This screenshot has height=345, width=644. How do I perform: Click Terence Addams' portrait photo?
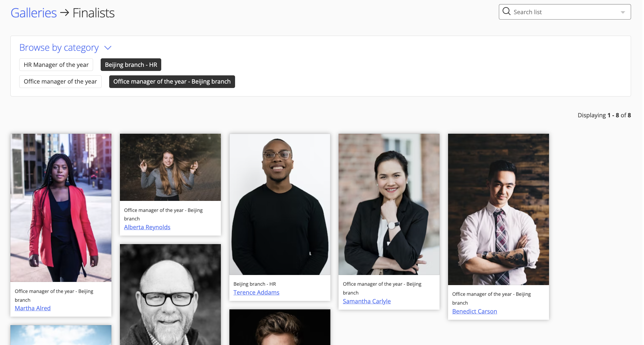pyautogui.click(x=280, y=204)
